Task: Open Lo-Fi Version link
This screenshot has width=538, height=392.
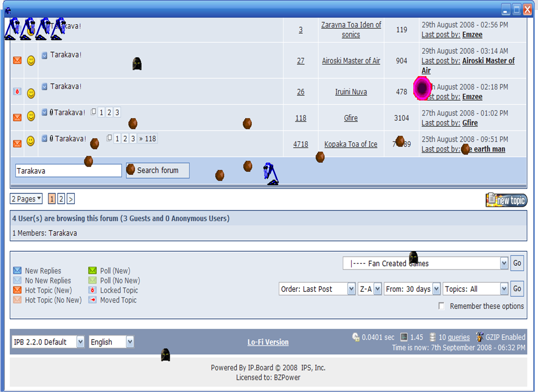Action: pyautogui.click(x=268, y=342)
